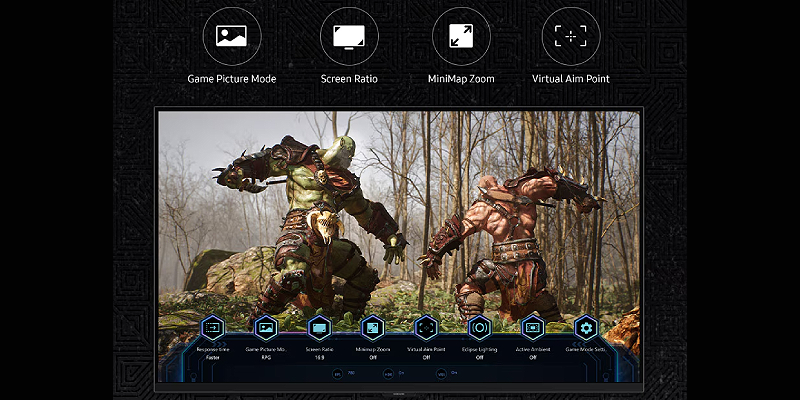Enable Eclipse Lighting in game bar

[479, 327]
